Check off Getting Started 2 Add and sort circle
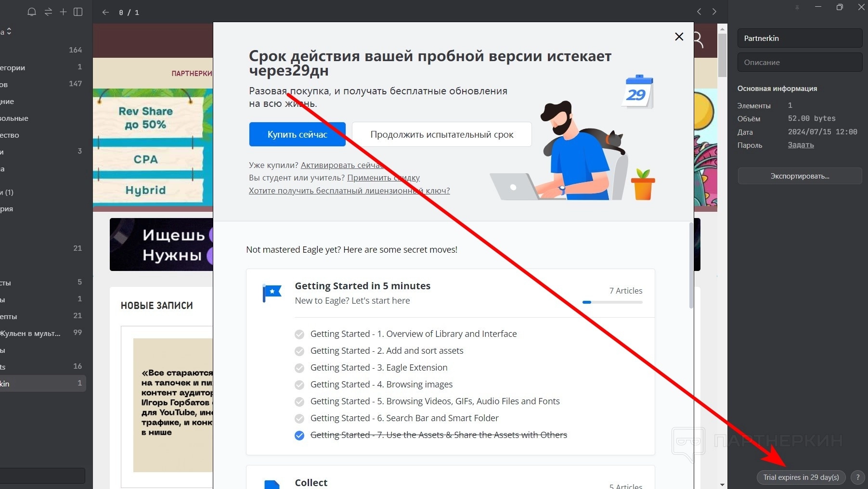This screenshot has height=489, width=868. coord(299,351)
